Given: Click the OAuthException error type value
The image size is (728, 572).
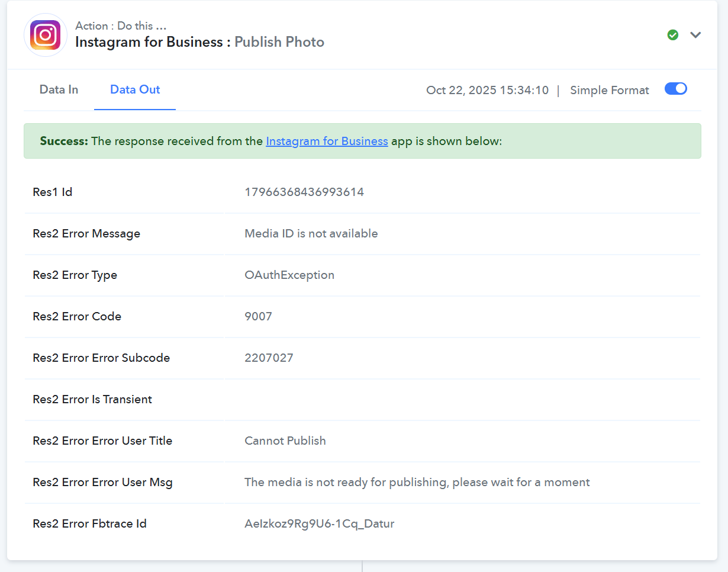Looking at the screenshot, I should 289,275.
